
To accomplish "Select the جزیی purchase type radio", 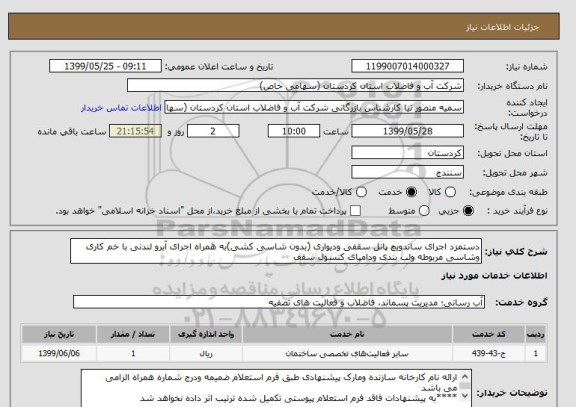I will click(x=468, y=211).
